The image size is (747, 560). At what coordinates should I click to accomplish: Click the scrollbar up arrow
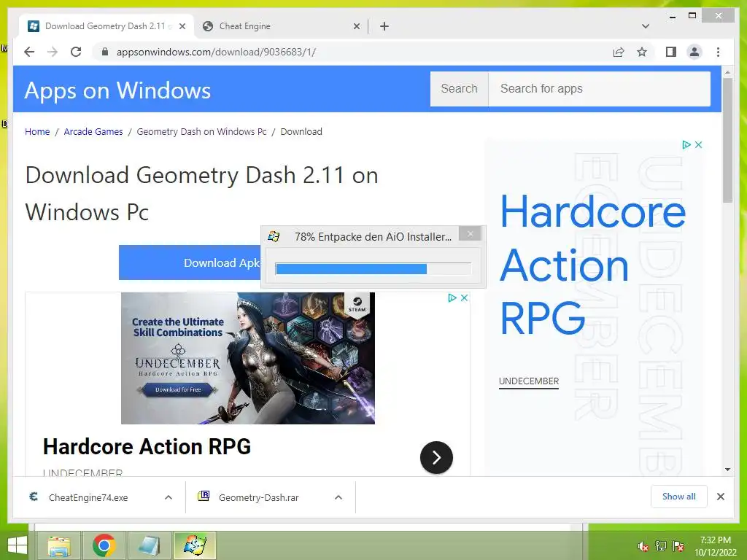(x=727, y=72)
